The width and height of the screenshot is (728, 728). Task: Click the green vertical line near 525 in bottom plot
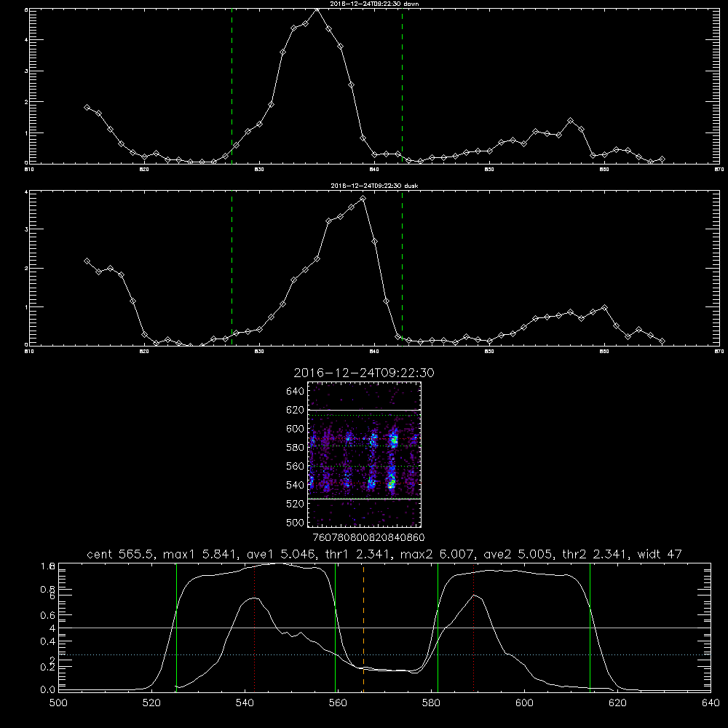176,627
